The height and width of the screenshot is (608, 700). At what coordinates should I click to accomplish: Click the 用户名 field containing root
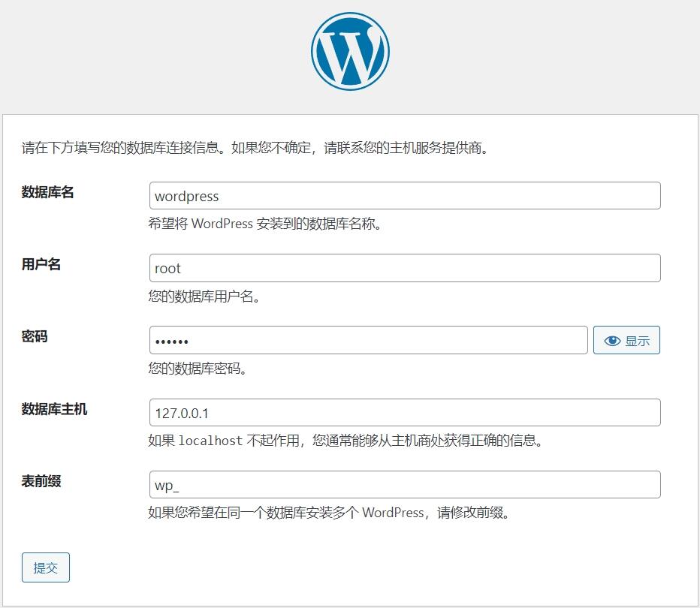click(x=406, y=268)
